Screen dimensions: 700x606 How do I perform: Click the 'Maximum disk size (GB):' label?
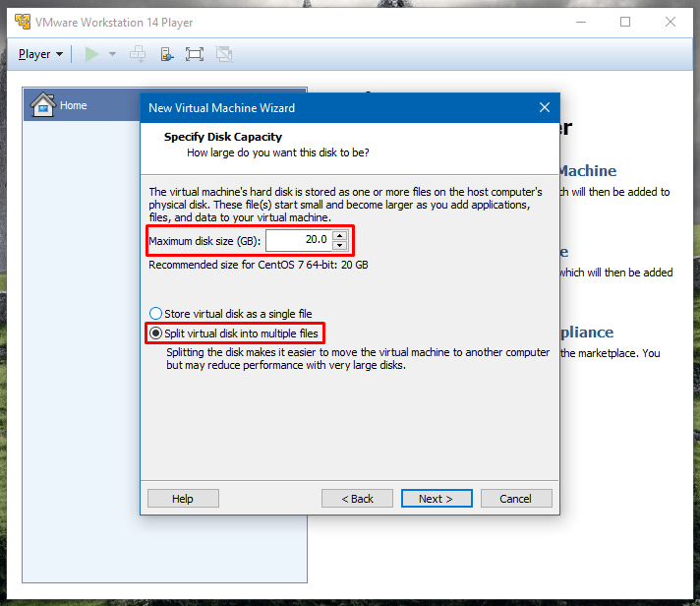tap(204, 241)
